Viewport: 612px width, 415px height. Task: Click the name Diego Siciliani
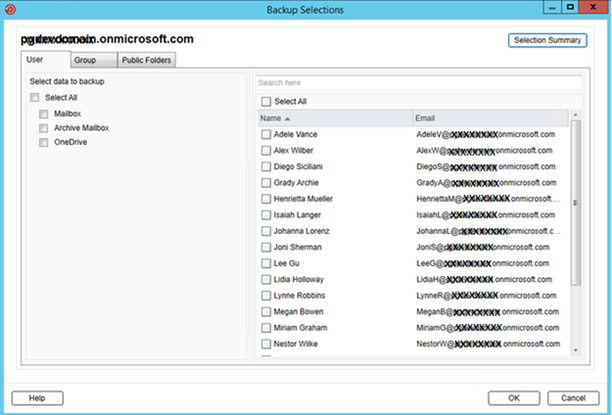[x=298, y=167]
